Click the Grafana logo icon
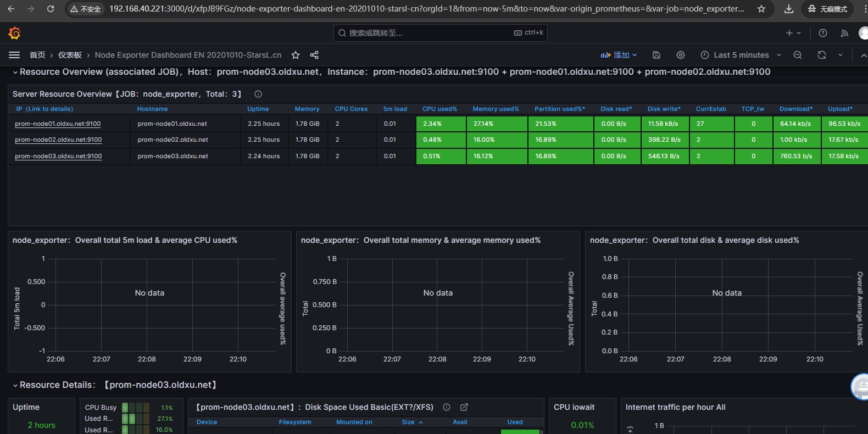 (x=15, y=34)
